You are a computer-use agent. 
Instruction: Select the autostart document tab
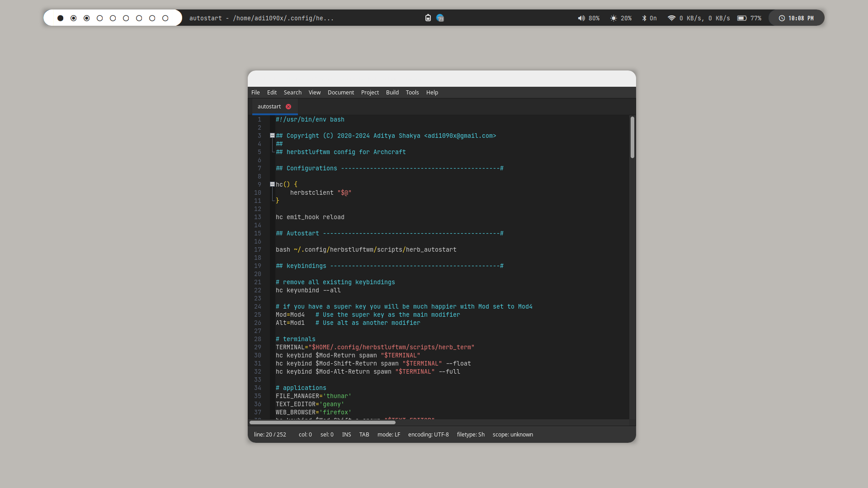[269, 107]
